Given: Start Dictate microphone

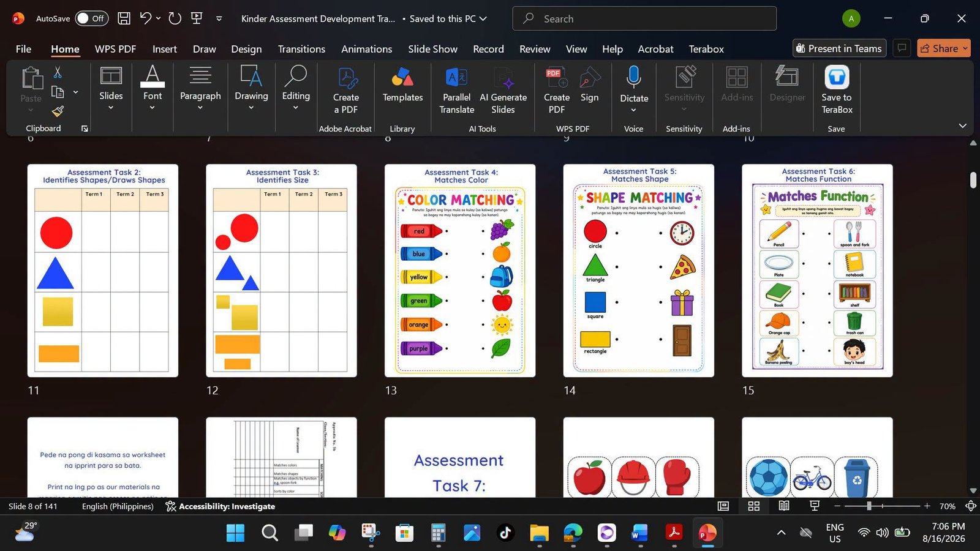Looking at the screenshot, I should point(634,78).
